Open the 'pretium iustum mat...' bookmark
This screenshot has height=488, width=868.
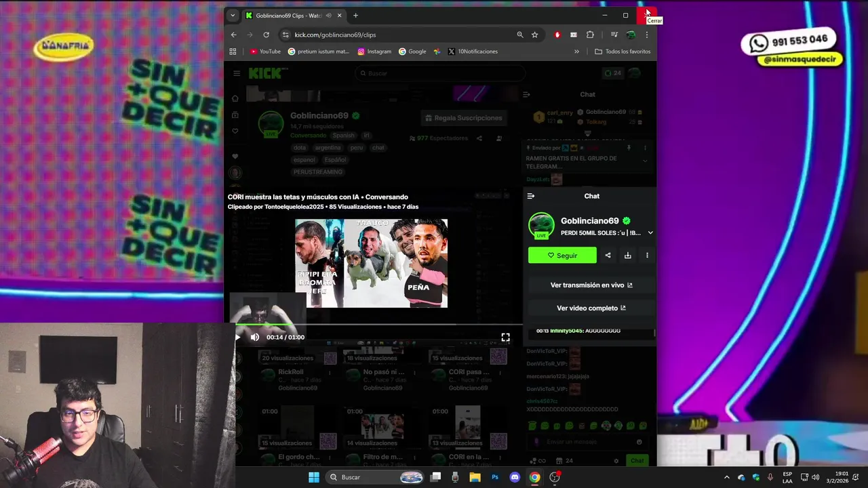coord(319,52)
